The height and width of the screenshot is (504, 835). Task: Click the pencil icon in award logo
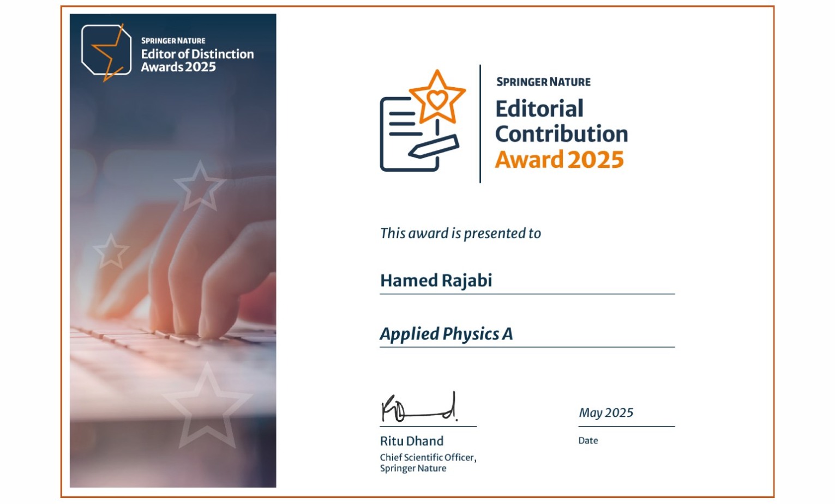[434, 147]
